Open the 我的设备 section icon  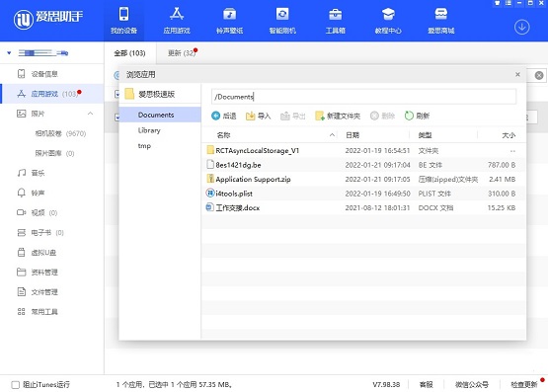coord(123,21)
